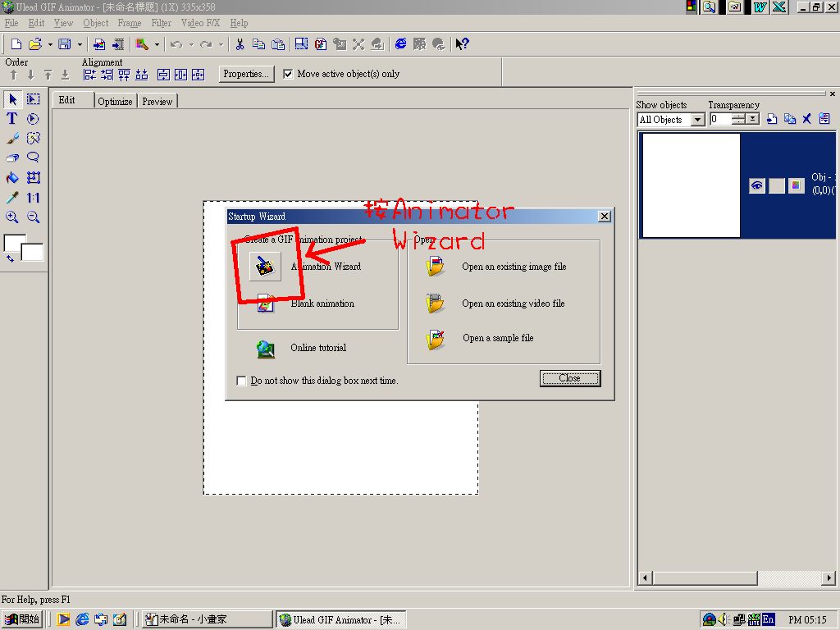Click the Save diskette toolbar icon
The image size is (840, 630).
[x=65, y=44]
